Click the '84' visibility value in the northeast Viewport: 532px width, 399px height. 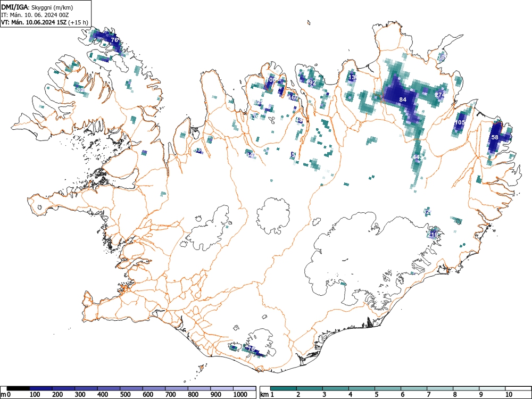point(403,99)
